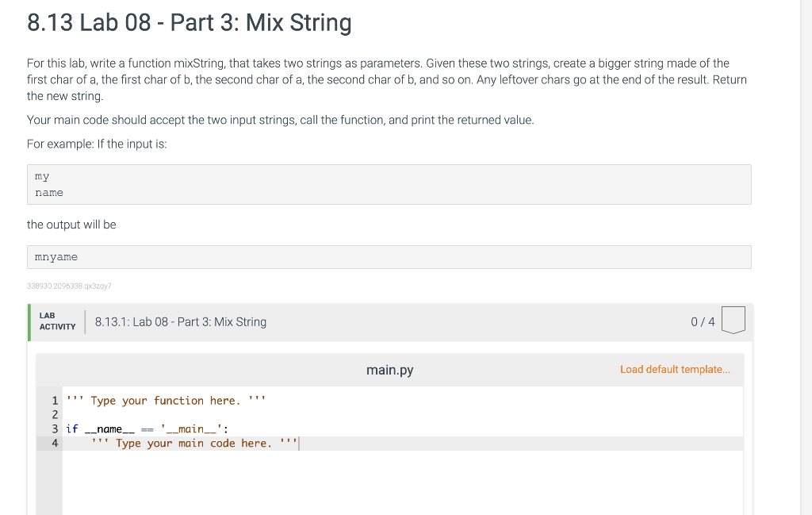This screenshot has width=812, height=515.
Task: Click the LAB ACTIVITY label
Action: (x=57, y=321)
